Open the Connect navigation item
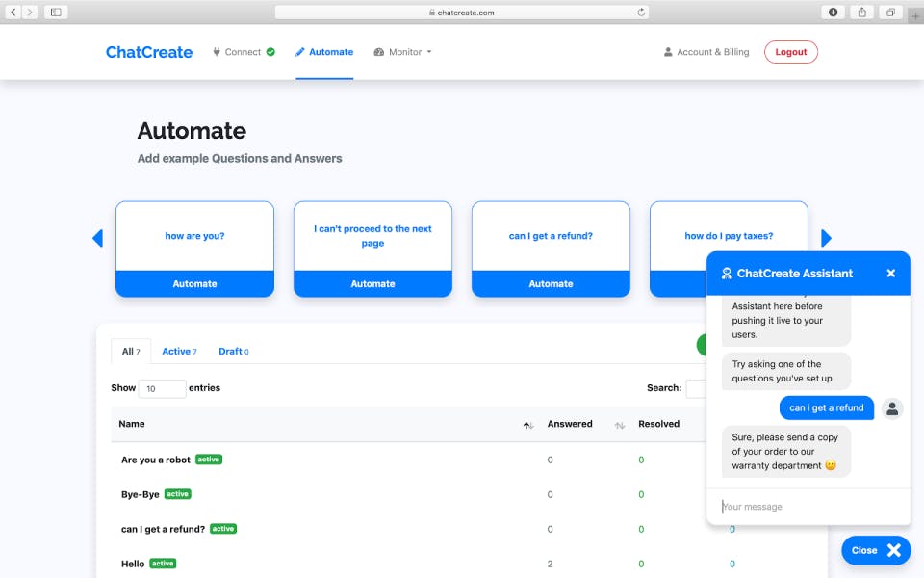 tap(244, 52)
